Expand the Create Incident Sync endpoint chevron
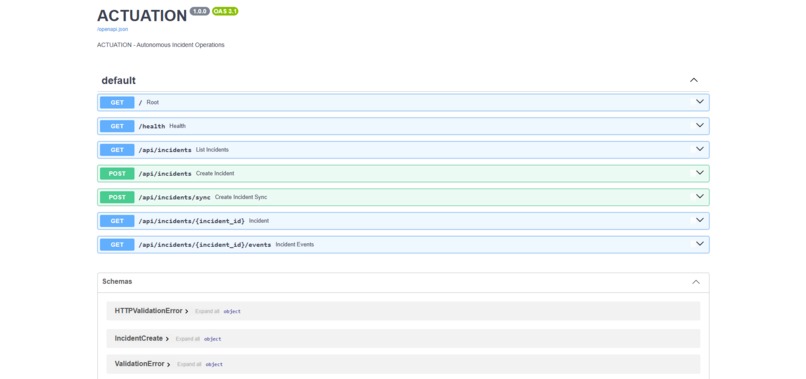The width and height of the screenshot is (806, 379). coord(700,196)
